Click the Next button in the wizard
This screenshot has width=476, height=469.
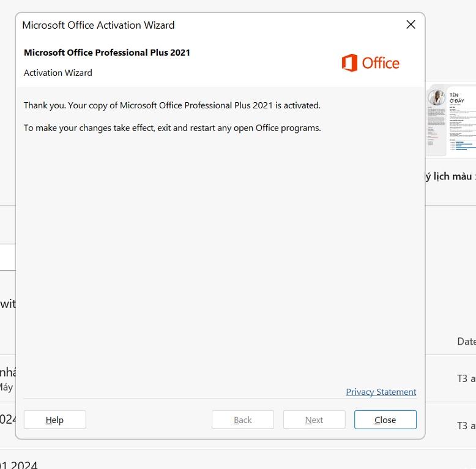pos(314,420)
